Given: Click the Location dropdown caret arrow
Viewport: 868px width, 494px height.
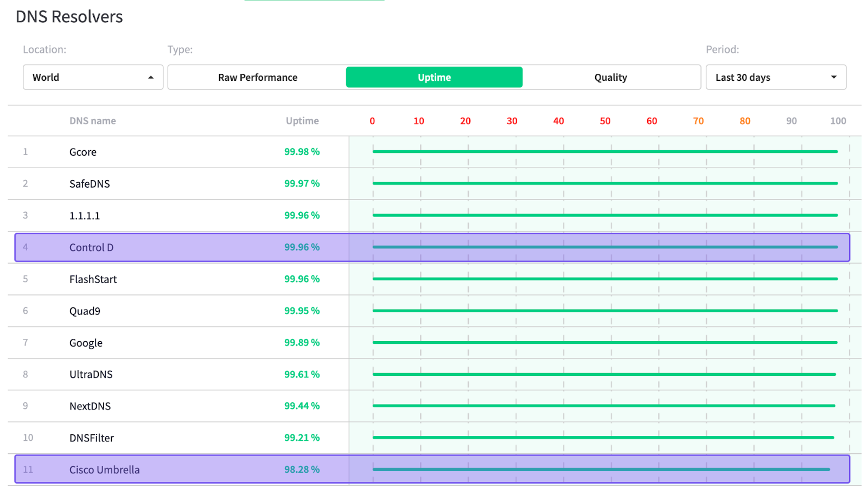Looking at the screenshot, I should [x=151, y=78].
